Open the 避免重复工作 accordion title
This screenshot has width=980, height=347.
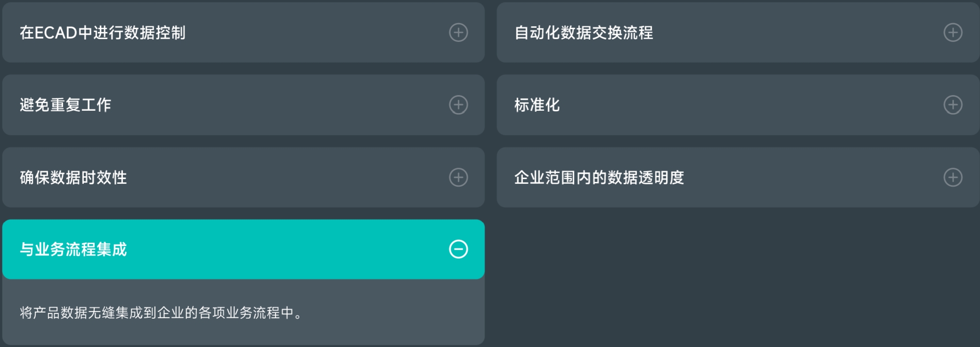65,105
